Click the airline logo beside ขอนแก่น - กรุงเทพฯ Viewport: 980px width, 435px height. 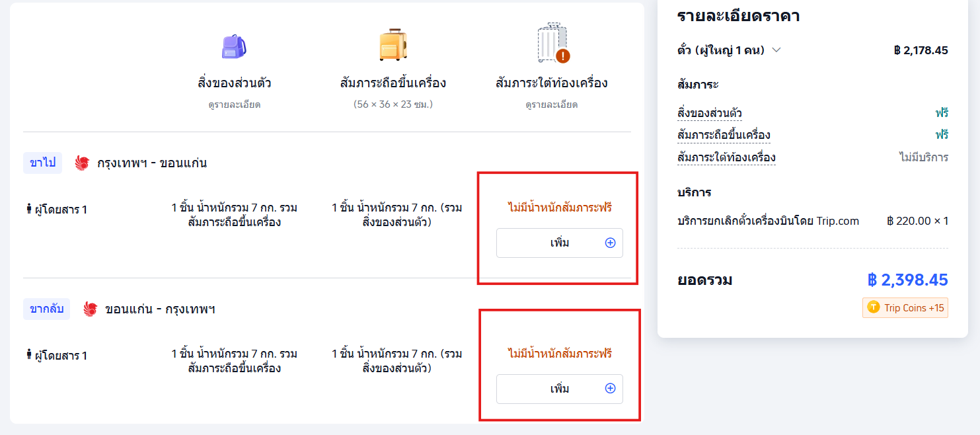coord(91,309)
